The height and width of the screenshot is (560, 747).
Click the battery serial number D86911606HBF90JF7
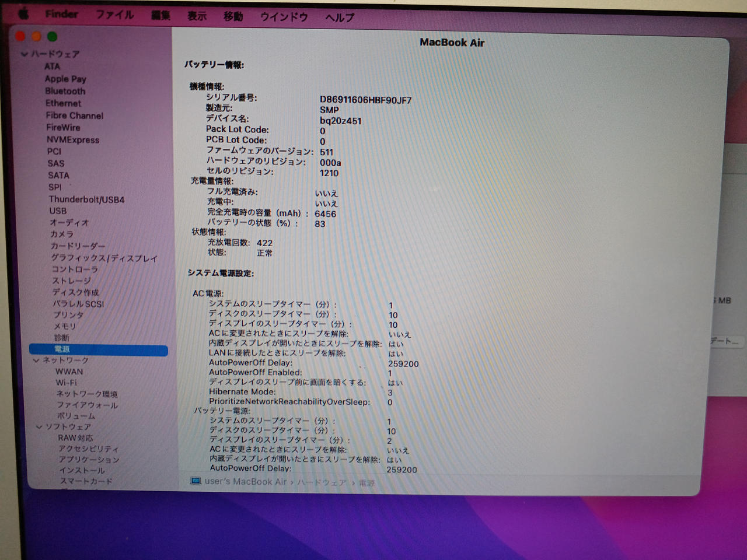pyautogui.click(x=365, y=100)
